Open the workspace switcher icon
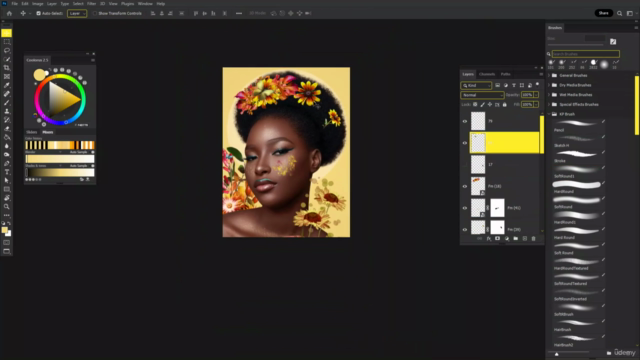The height and width of the screenshot is (360, 640). [x=630, y=13]
